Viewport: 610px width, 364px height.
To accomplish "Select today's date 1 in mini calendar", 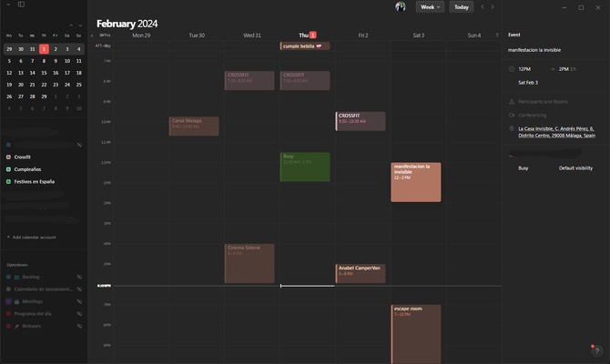I will pos(44,49).
